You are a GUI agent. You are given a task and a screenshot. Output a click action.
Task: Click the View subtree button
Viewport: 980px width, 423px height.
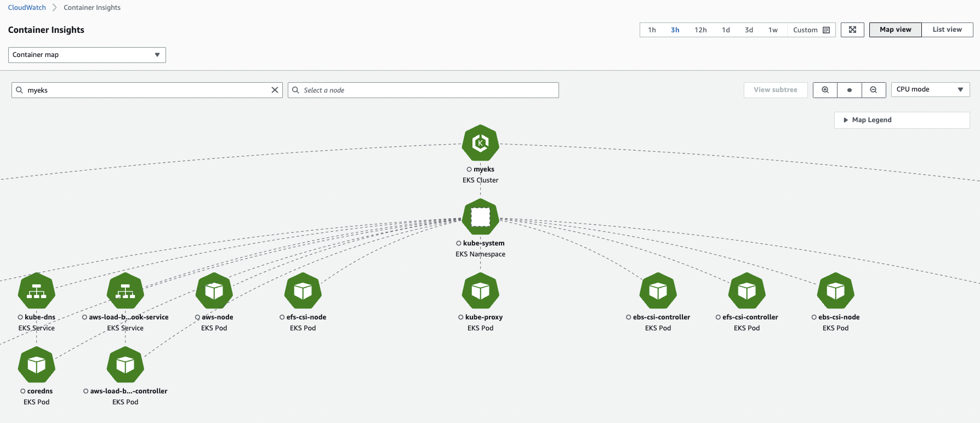(x=776, y=90)
